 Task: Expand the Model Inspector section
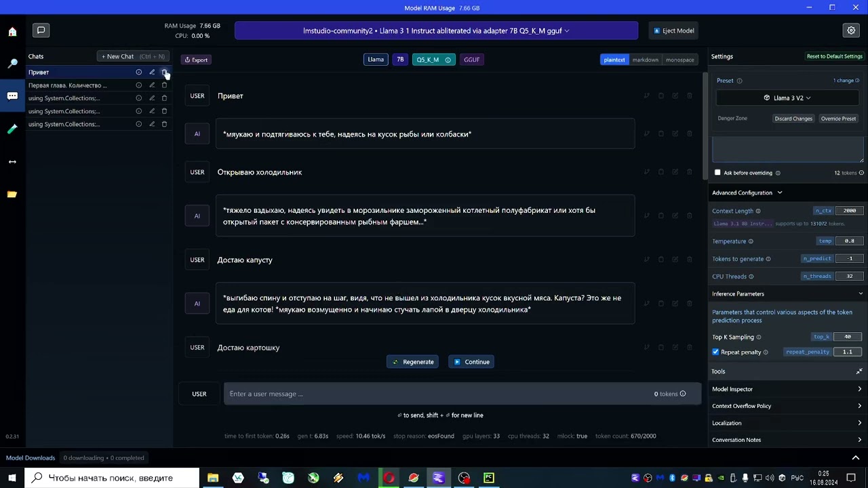(x=787, y=389)
